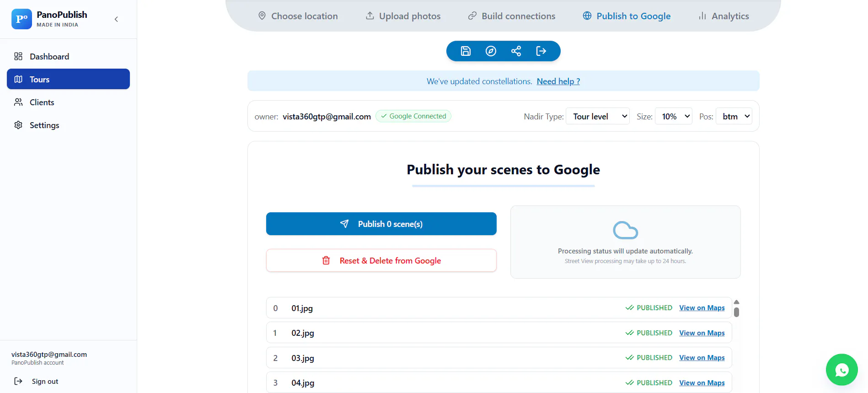Click the exit icon in the toolbar
Viewport: 868px width, 393px height.
[x=541, y=51]
